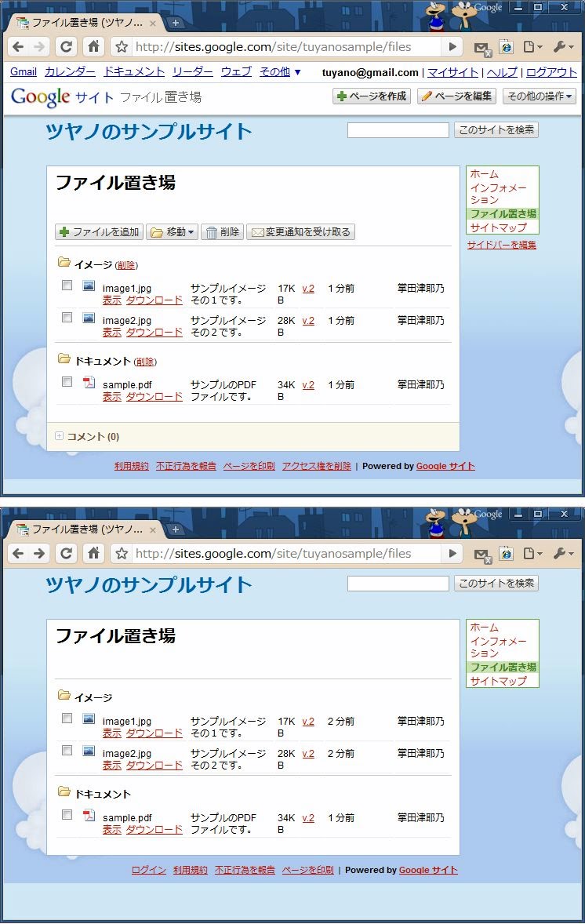Click the ファイルを追加 button
Viewport: 585px width, 924px height.
coord(99,232)
